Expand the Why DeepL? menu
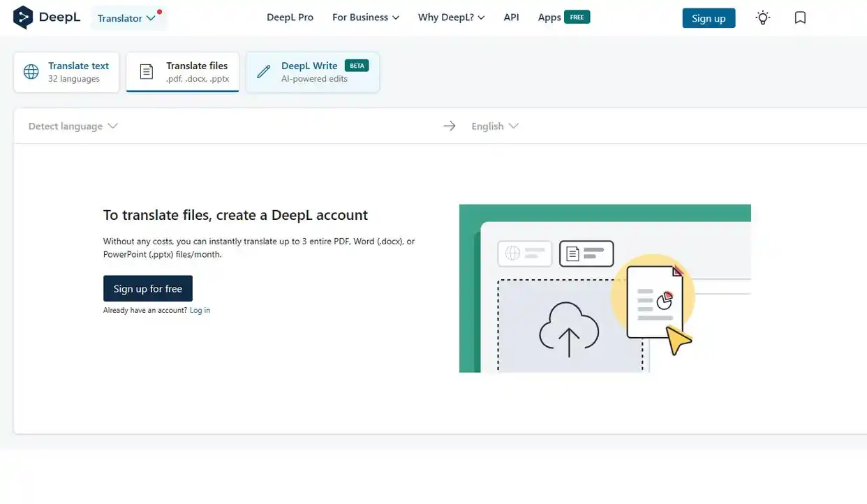 click(452, 17)
